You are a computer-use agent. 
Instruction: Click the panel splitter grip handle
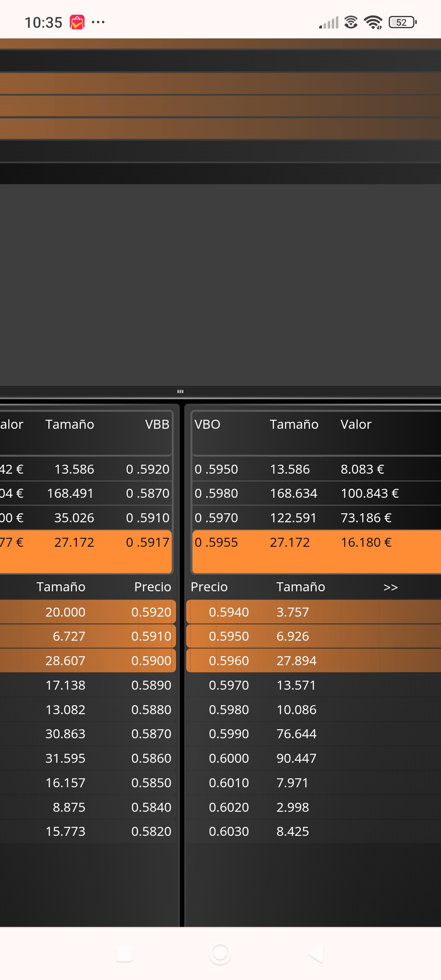[180, 391]
